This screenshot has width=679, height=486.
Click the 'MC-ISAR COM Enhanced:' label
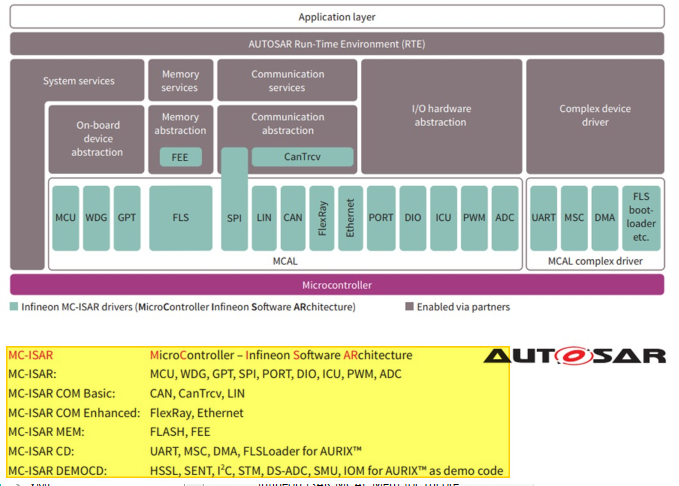74,413
